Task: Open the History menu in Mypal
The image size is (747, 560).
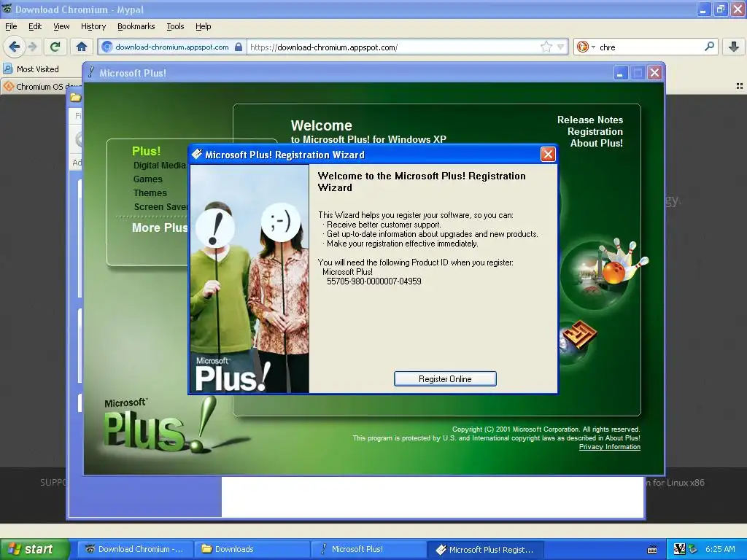Action: click(93, 26)
